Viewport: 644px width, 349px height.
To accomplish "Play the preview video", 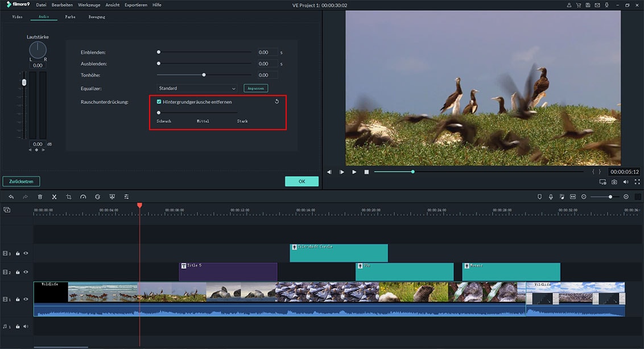I will [354, 172].
